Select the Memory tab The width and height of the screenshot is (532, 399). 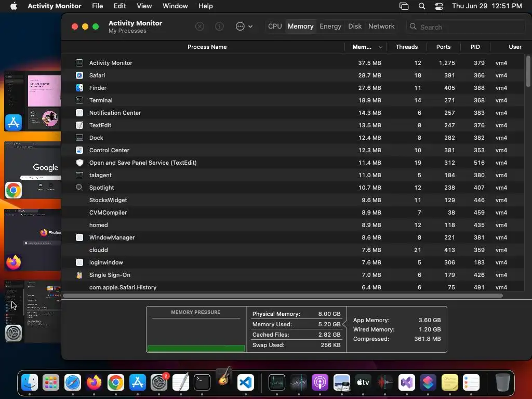click(301, 26)
